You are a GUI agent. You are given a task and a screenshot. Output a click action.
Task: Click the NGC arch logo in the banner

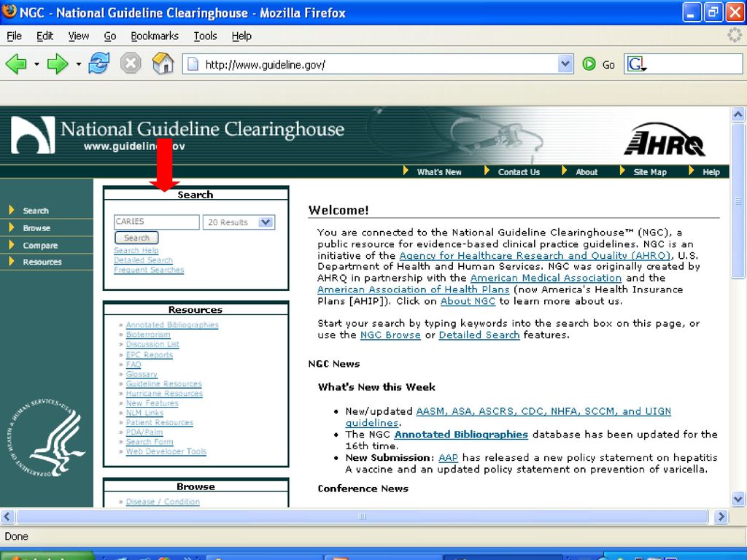[33, 135]
